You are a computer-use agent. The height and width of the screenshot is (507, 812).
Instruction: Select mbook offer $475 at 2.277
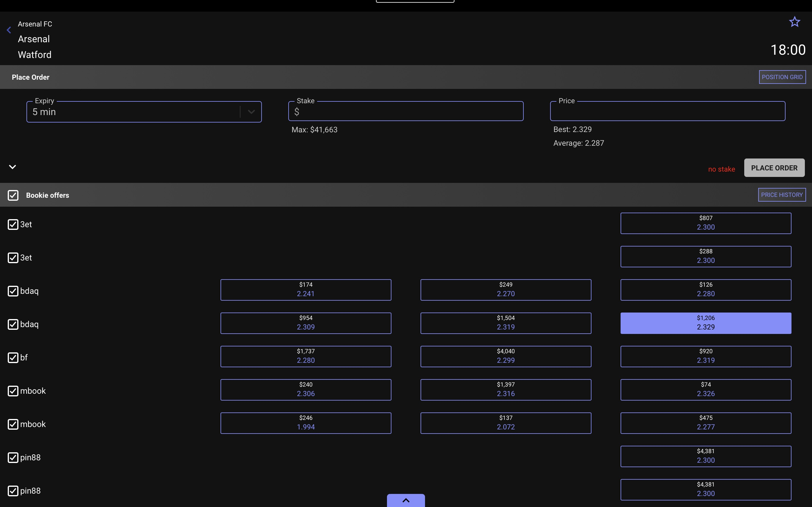point(706,423)
